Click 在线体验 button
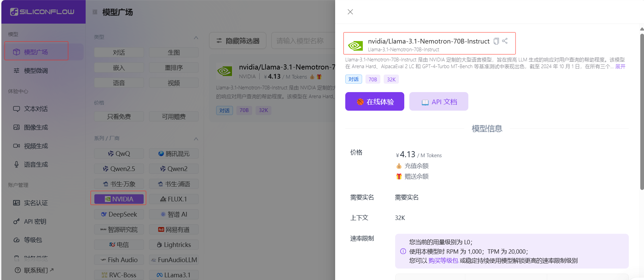The width and height of the screenshot is (644, 280). (375, 102)
